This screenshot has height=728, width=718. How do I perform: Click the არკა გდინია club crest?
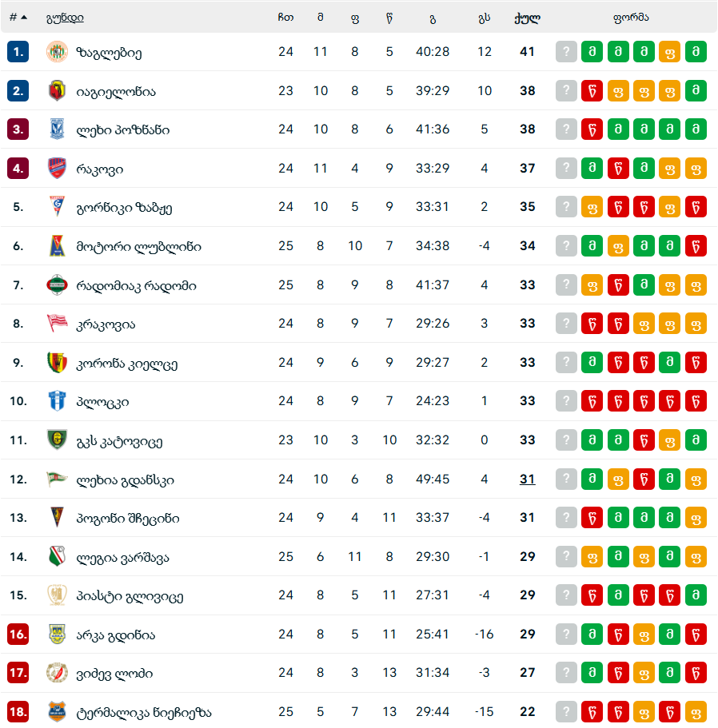click(x=57, y=635)
